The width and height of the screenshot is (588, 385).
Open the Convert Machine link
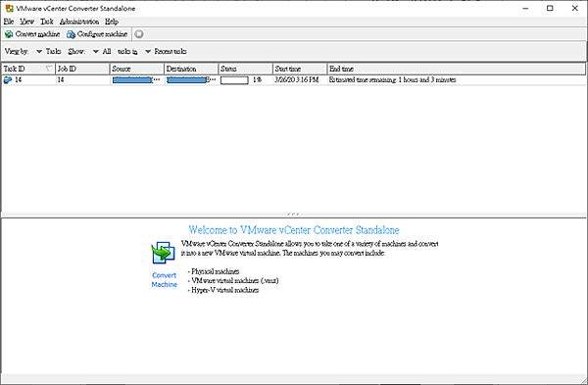[x=165, y=279]
